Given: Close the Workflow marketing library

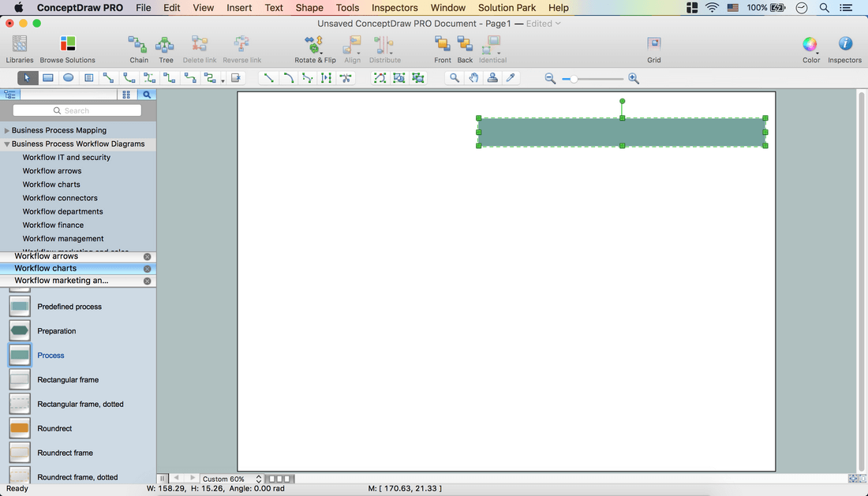Looking at the screenshot, I should tap(148, 281).
